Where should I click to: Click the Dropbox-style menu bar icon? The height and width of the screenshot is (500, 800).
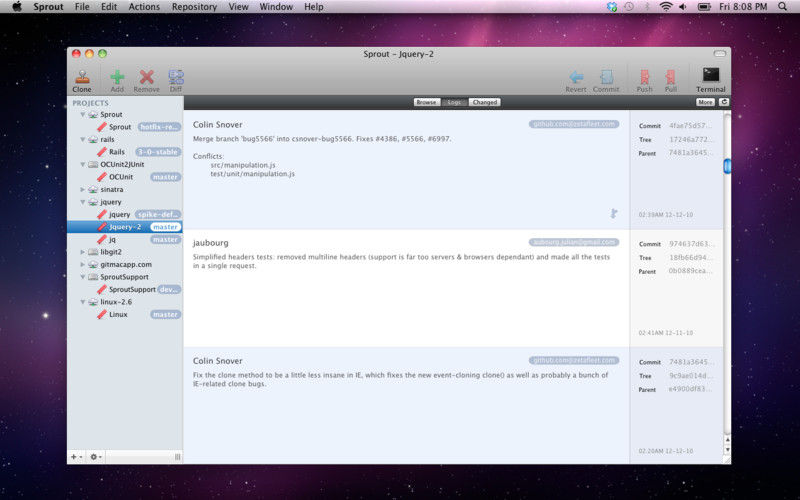[x=612, y=7]
